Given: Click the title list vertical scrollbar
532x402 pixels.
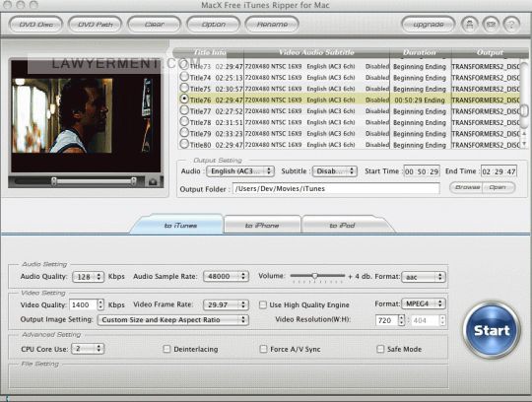Looking at the screenshot, I should pyautogui.click(x=524, y=104).
